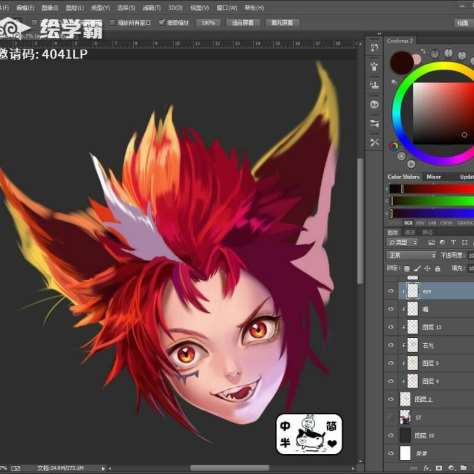This screenshot has width=474, height=474.
Task: Open the 图层(L) menu
Action: (75, 7)
